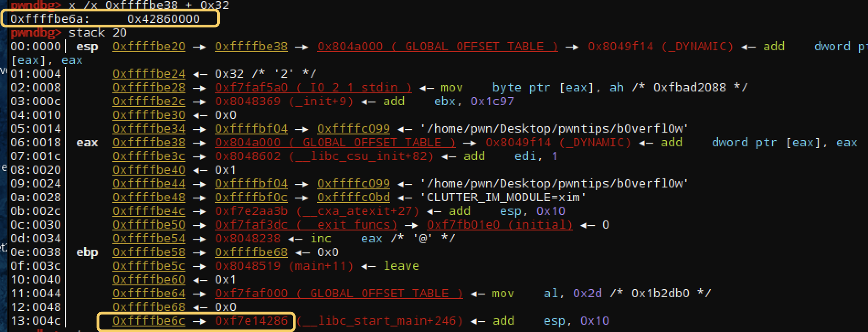868x332 pixels.
Task: Click 0x8048369 (_init+9) entry
Action: point(284,102)
